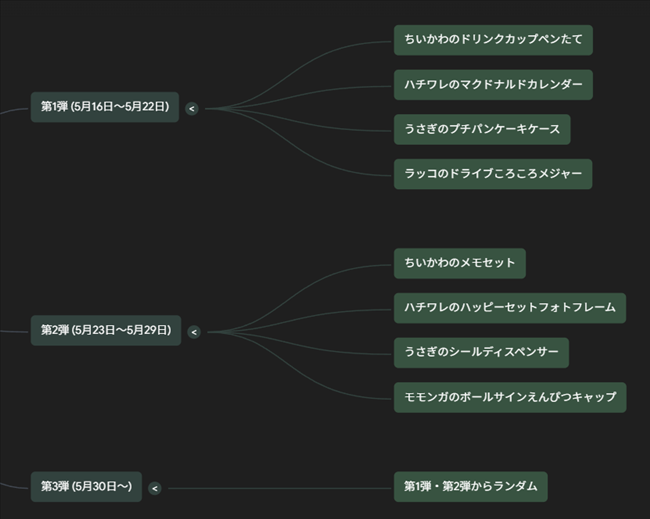Collapse the 第3弾 branch chevron
The height and width of the screenshot is (519, 650).
155,488
